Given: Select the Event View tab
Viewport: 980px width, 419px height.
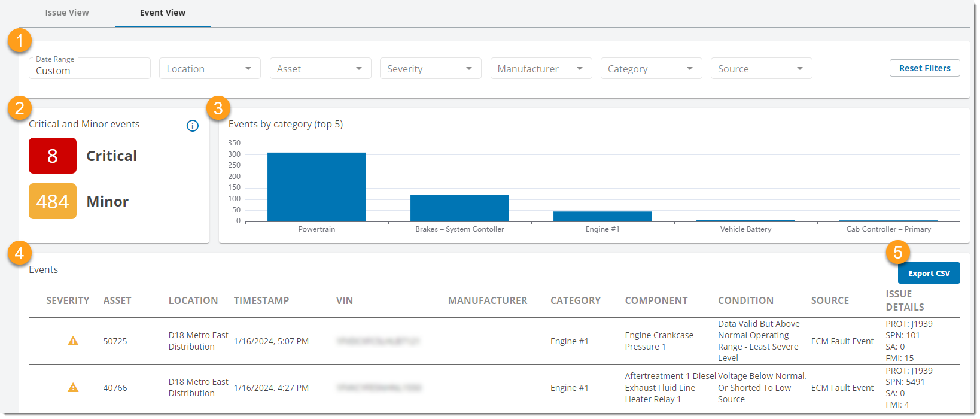Looking at the screenshot, I should pyautogui.click(x=163, y=13).
